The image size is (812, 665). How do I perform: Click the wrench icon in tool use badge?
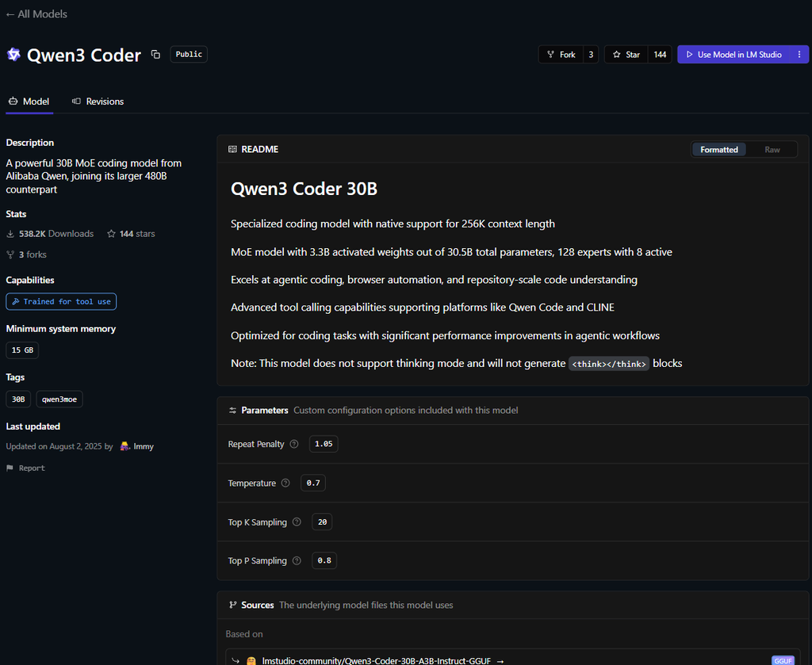tap(16, 302)
